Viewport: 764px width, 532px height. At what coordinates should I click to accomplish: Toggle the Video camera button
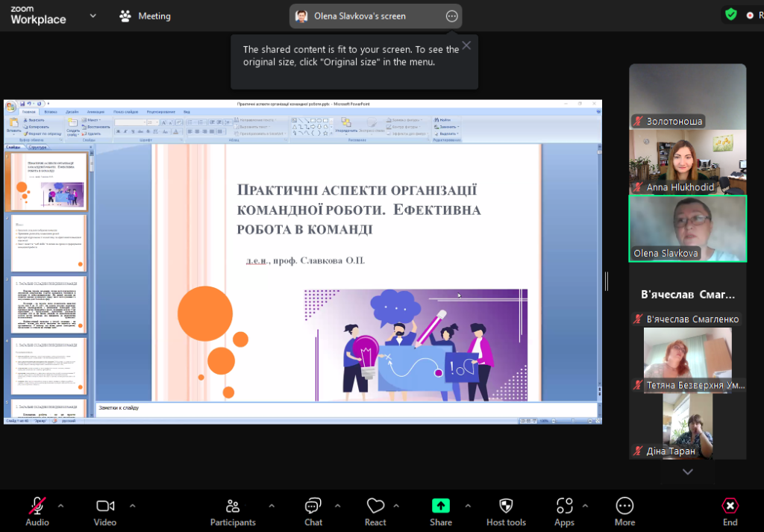tap(105, 507)
